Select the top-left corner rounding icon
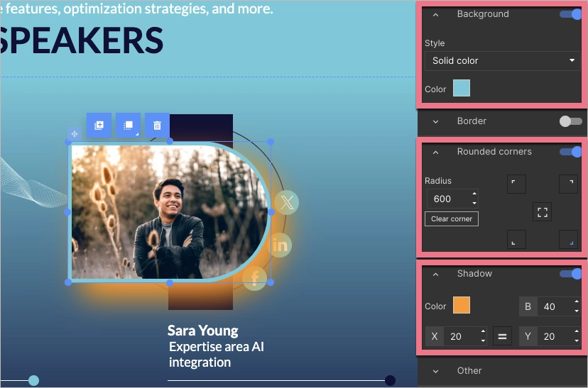The height and width of the screenshot is (388, 588). point(516,184)
